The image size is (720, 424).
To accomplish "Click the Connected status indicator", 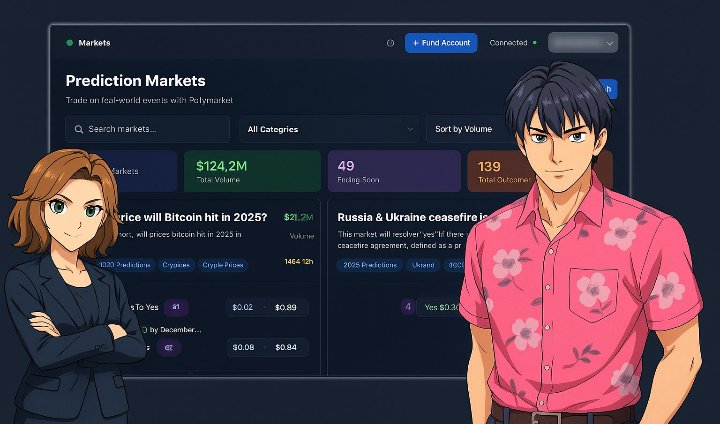I will [513, 43].
